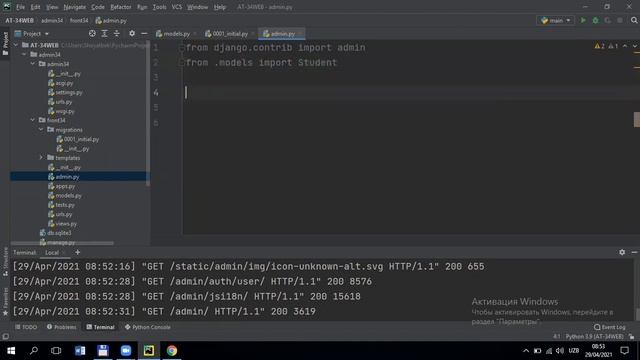The image size is (640, 360).
Task: Collapse the AT-34WEB root folder
Action: pyautogui.click(x=16, y=45)
